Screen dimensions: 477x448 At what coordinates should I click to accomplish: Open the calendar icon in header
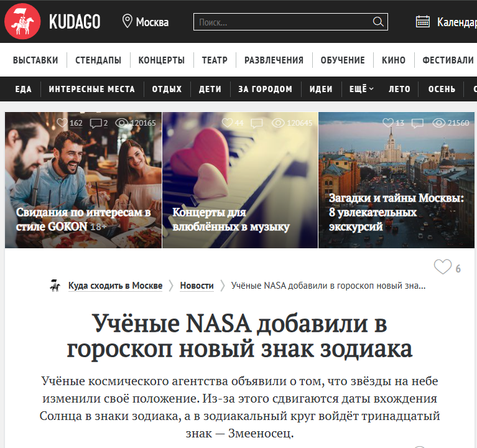[422, 22]
